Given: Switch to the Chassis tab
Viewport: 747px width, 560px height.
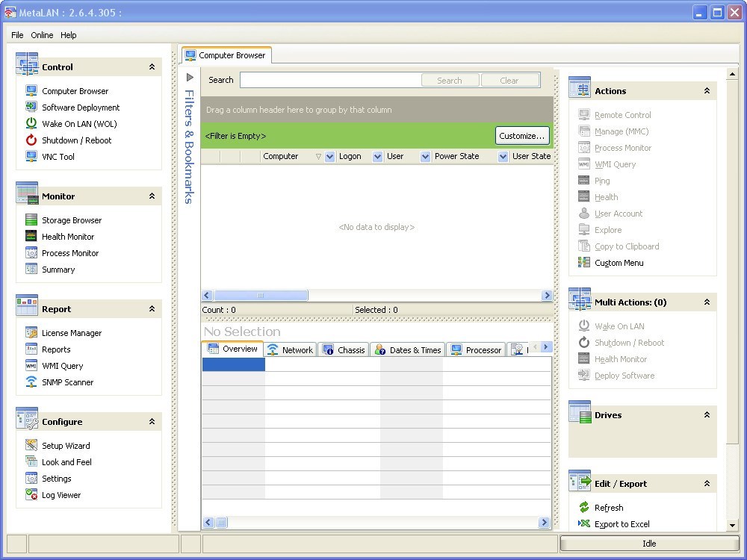Looking at the screenshot, I should point(344,349).
